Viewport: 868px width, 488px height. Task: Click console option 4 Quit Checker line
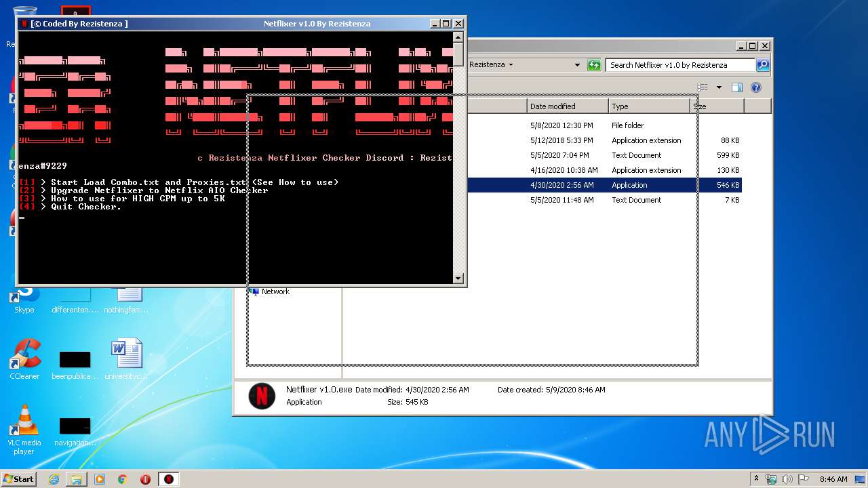(x=71, y=207)
